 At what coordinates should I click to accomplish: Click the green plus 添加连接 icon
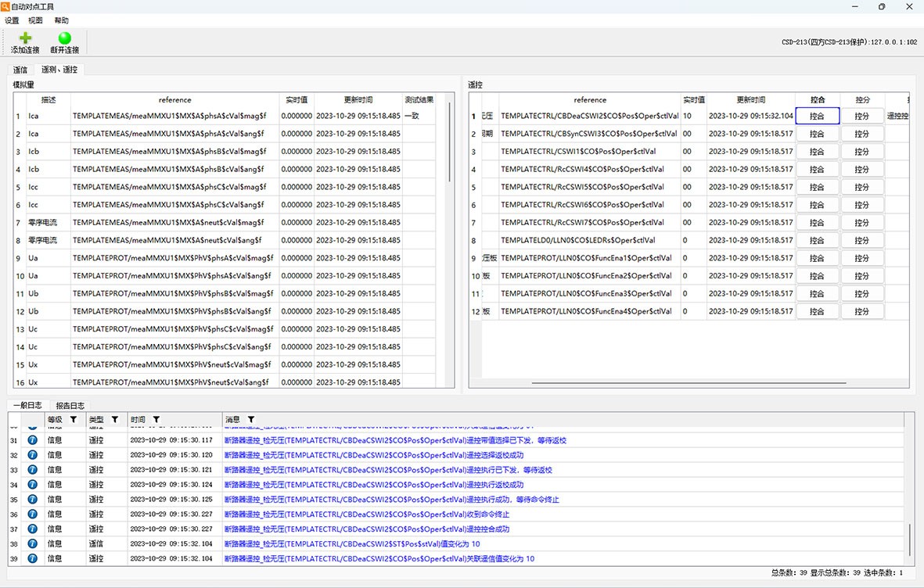click(x=25, y=38)
